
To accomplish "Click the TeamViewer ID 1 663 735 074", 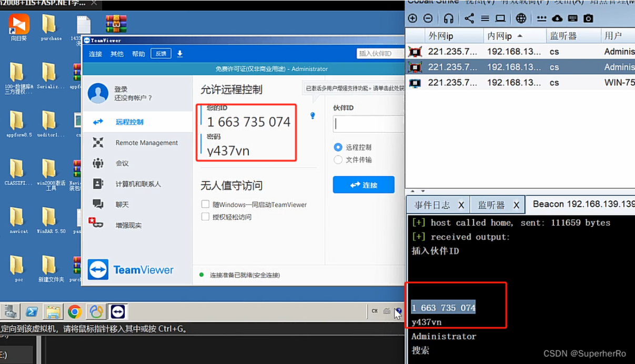I will (x=248, y=122).
